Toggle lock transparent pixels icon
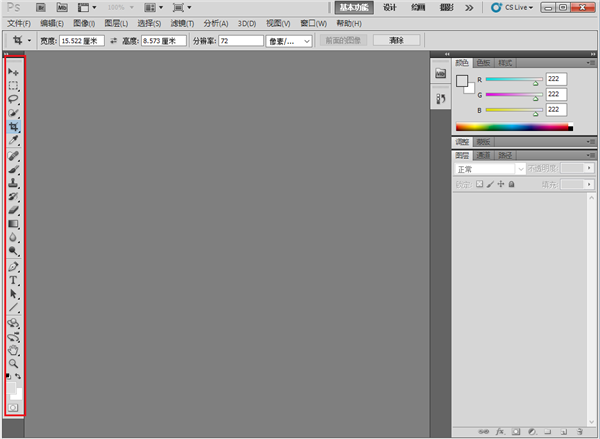The height and width of the screenshot is (439, 600). (479, 184)
